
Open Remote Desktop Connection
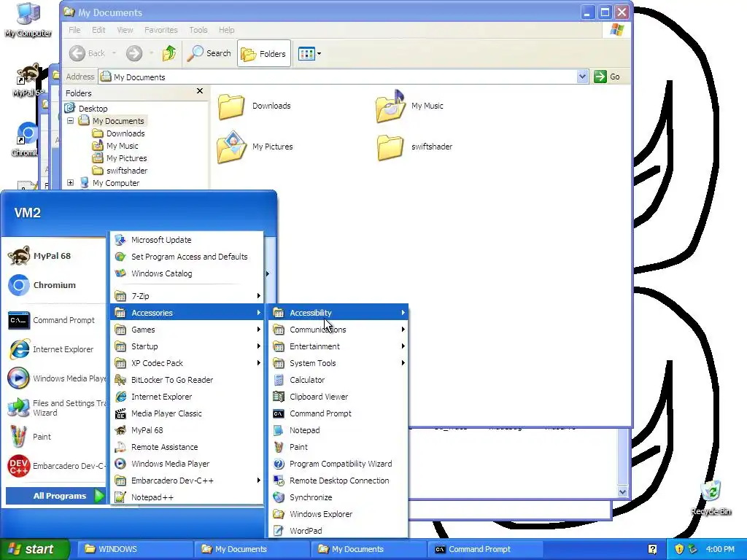338,481
